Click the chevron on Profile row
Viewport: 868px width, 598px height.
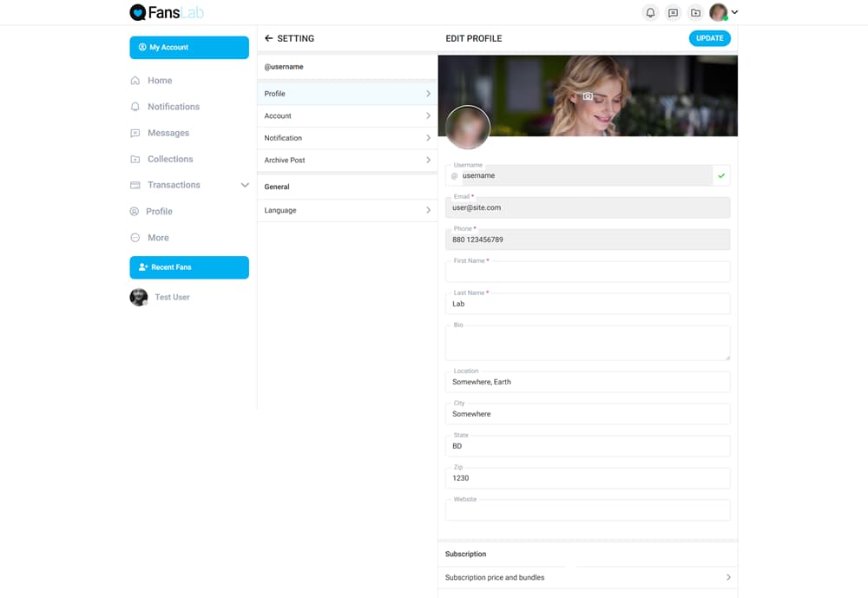[x=428, y=94]
